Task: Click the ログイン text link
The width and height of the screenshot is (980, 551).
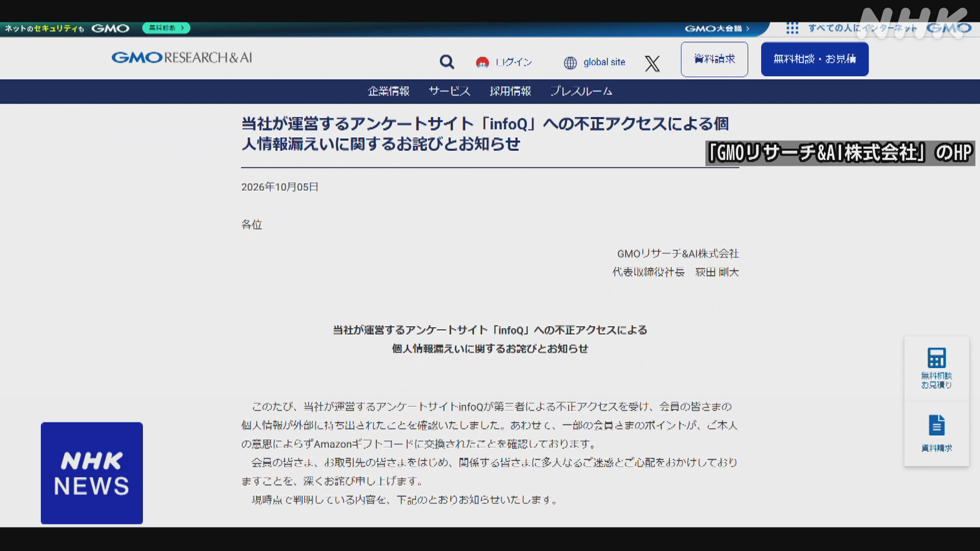Action: (x=514, y=62)
